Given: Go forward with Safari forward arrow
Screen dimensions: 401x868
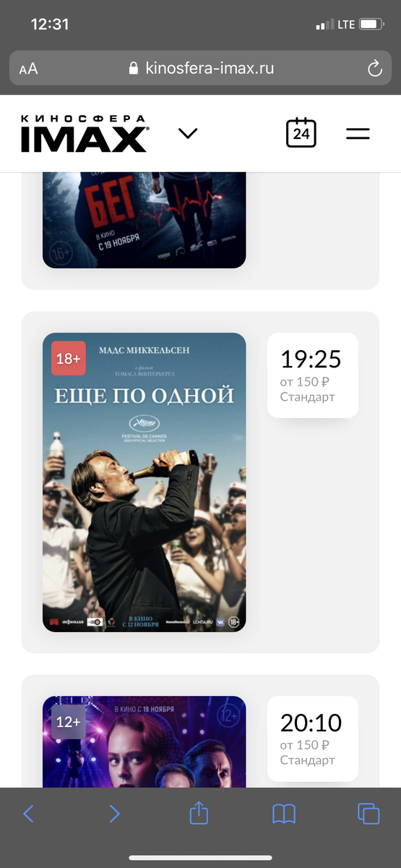Looking at the screenshot, I should [114, 814].
